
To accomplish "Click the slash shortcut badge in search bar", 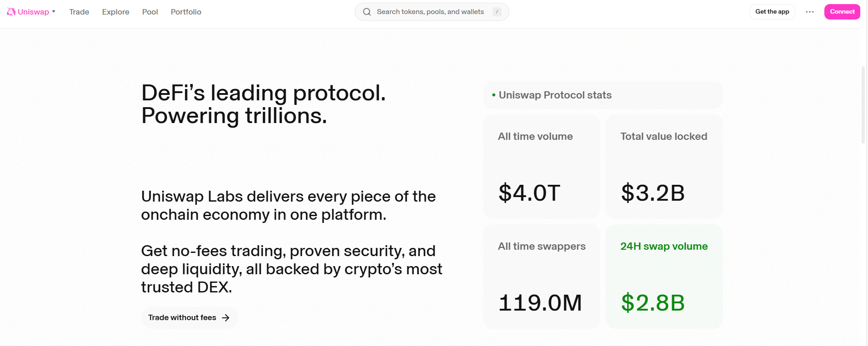I will (497, 12).
